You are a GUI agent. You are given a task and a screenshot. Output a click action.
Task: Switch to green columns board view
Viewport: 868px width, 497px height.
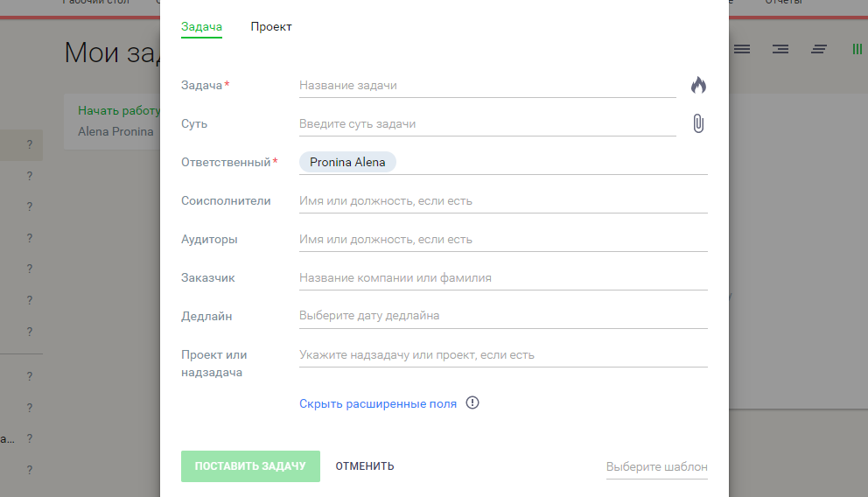[857, 49]
